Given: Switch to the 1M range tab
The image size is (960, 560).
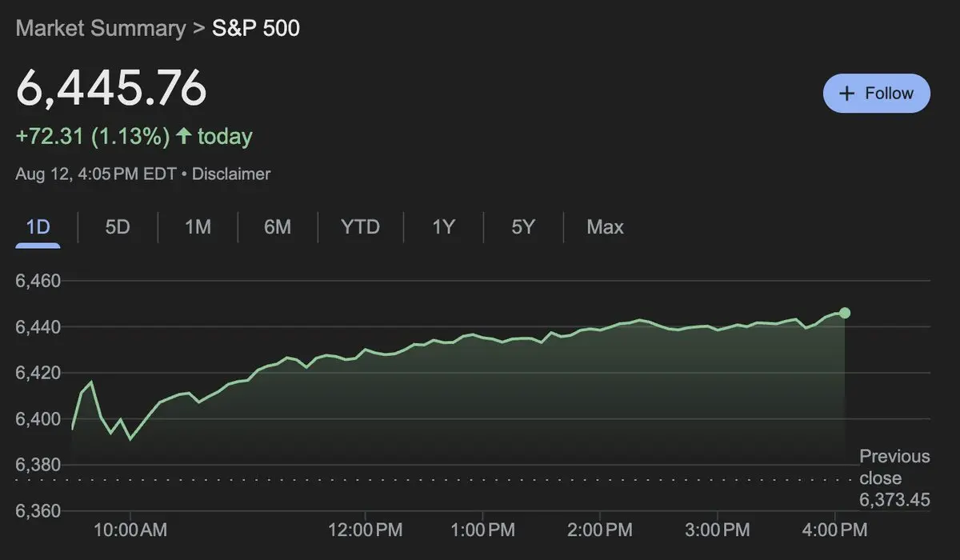Looking at the screenshot, I should tap(198, 227).
